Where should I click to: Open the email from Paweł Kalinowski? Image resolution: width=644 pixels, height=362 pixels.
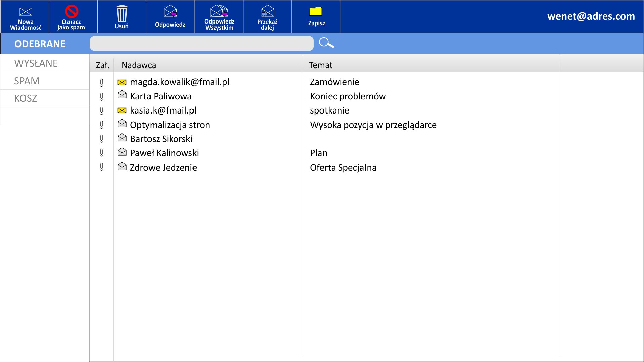(x=164, y=153)
